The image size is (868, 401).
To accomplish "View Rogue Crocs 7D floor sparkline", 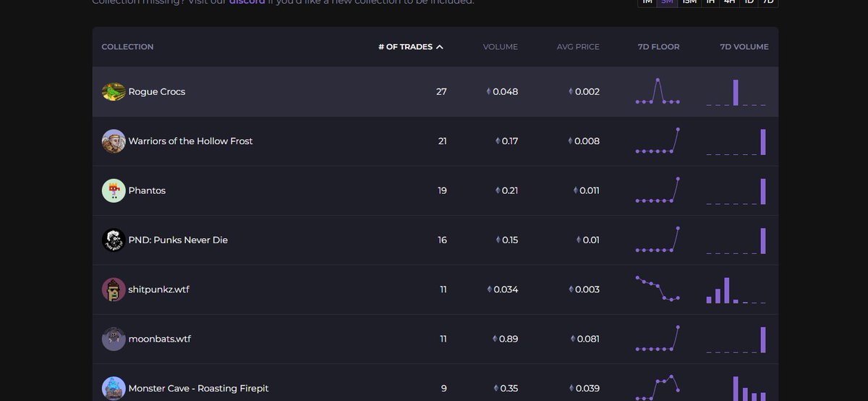I will (x=658, y=91).
